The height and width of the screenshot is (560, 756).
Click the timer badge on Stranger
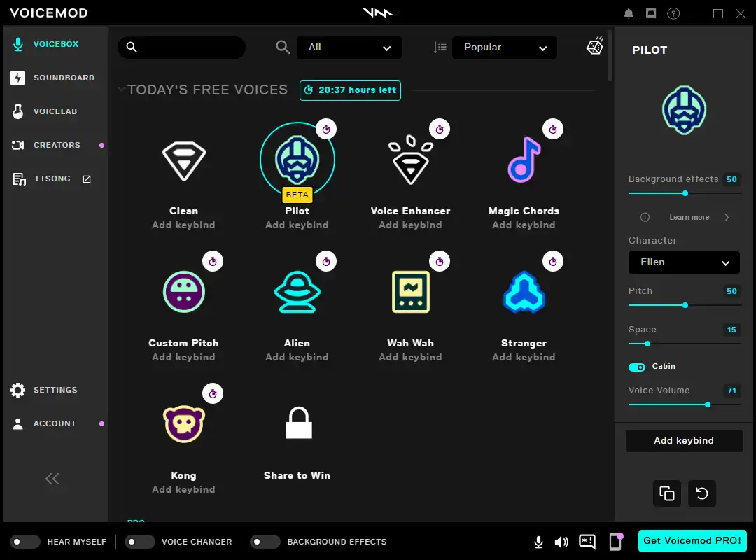tap(553, 261)
